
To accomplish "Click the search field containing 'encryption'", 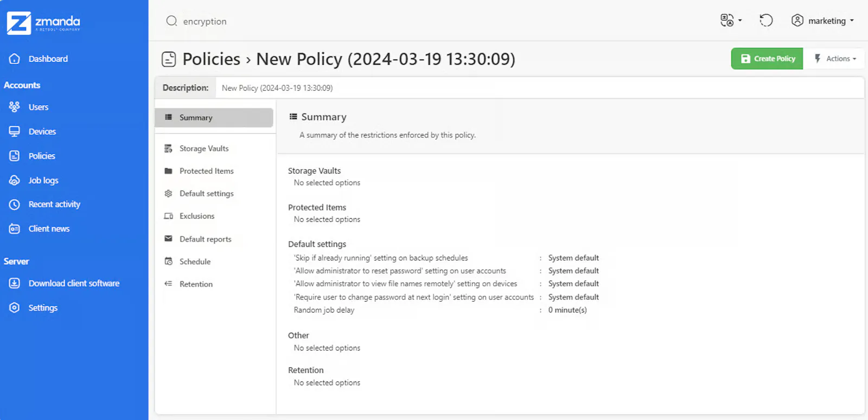I will (x=205, y=21).
